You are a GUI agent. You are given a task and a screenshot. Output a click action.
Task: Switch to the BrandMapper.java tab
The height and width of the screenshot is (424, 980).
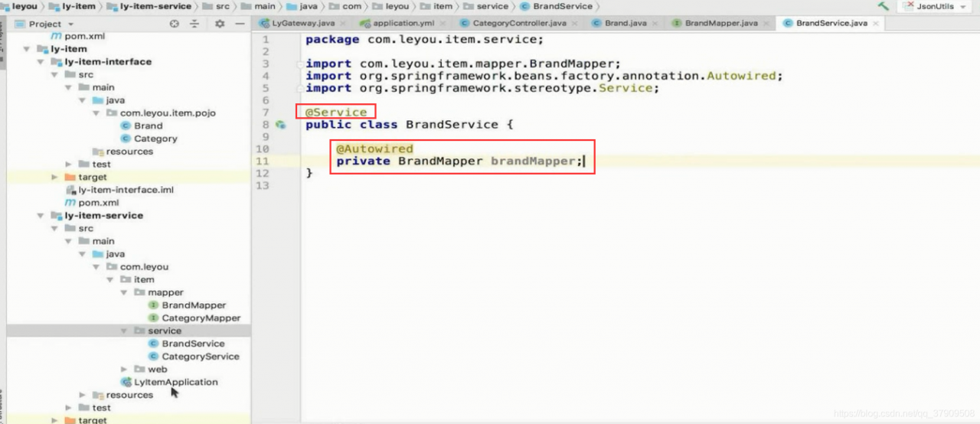tap(720, 24)
